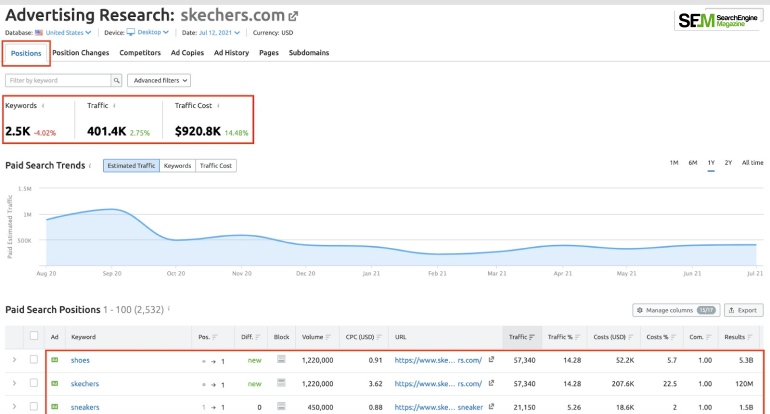Click the block icon in the skechers row
Screen dimensions: 770x414
(281, 383)
